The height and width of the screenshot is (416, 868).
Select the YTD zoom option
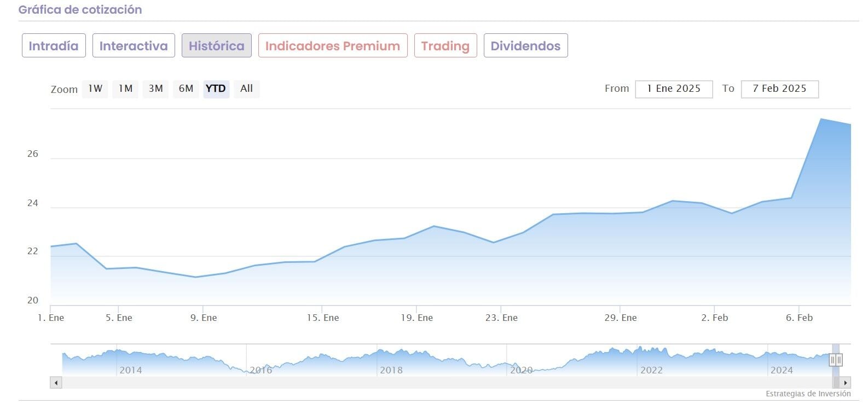point(216,89)
